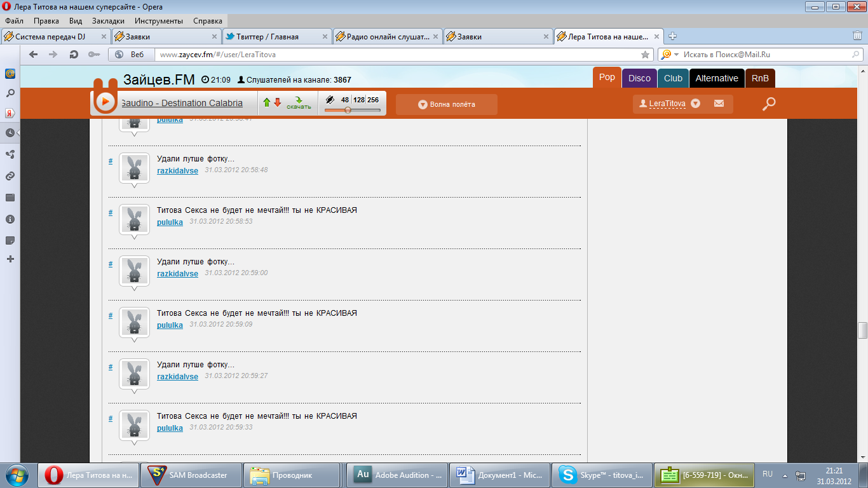The height and width of the screenshot is (488, 868).
Task: Toggle radio playback with the play button
Action: pyautogui.click(x=105, y=102)
